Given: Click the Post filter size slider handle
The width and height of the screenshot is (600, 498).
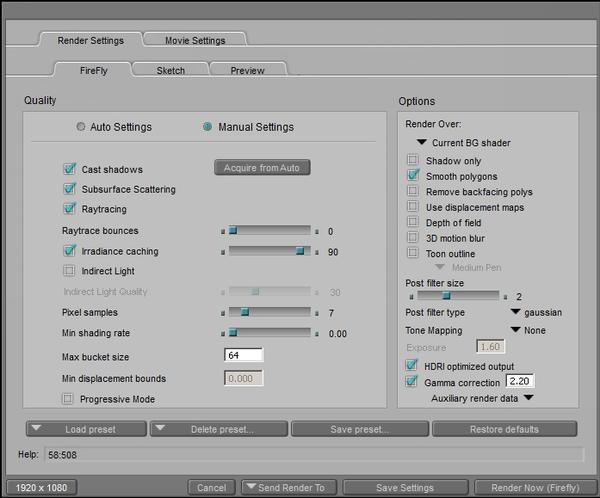Looking at the screenshot, I should [x=446, y=296].
